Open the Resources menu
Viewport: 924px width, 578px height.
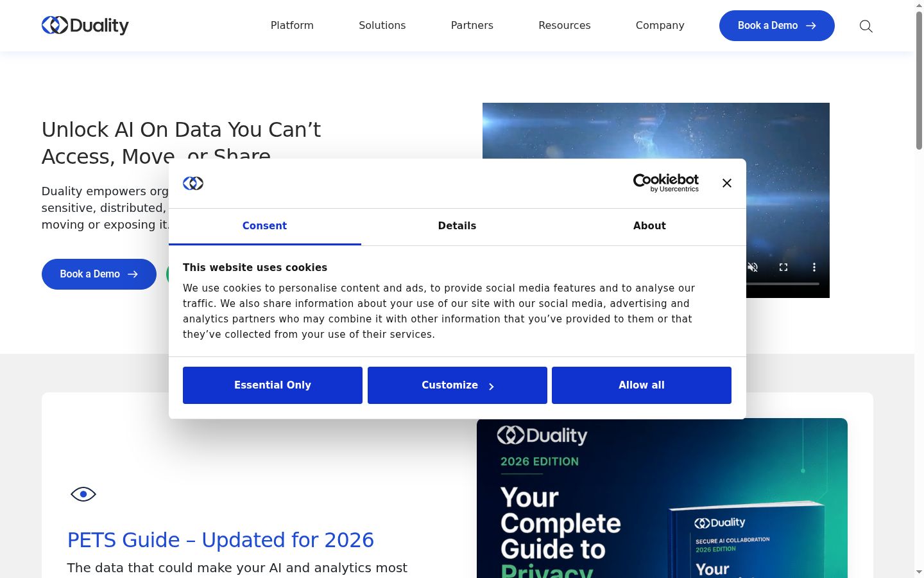point(565,25)
